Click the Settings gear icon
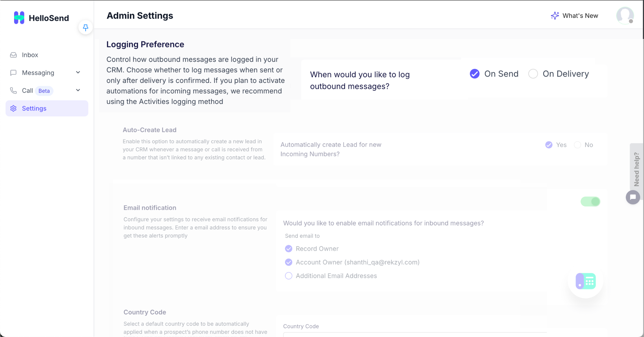The image size is (644, 337). (x=13, y=108)
